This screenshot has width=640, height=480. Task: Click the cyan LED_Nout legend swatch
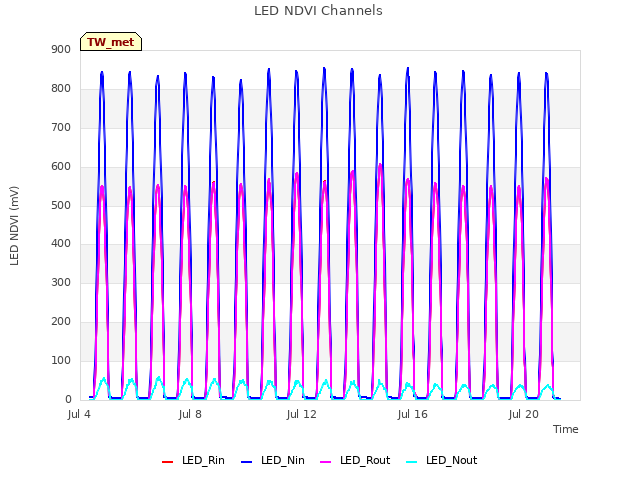(412, 462)
